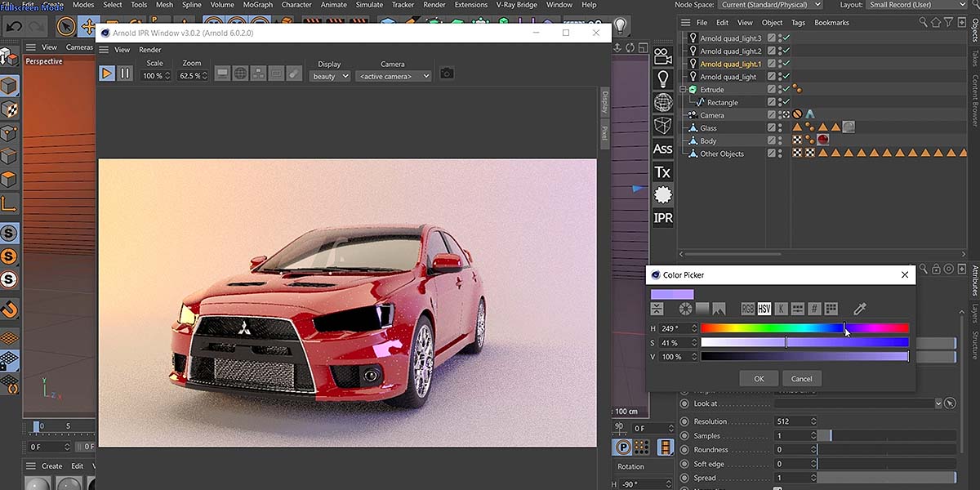Viewport: 980px width, 490px height.
Task: Click the Arnold ASS export icon
Action: [663, 149]
